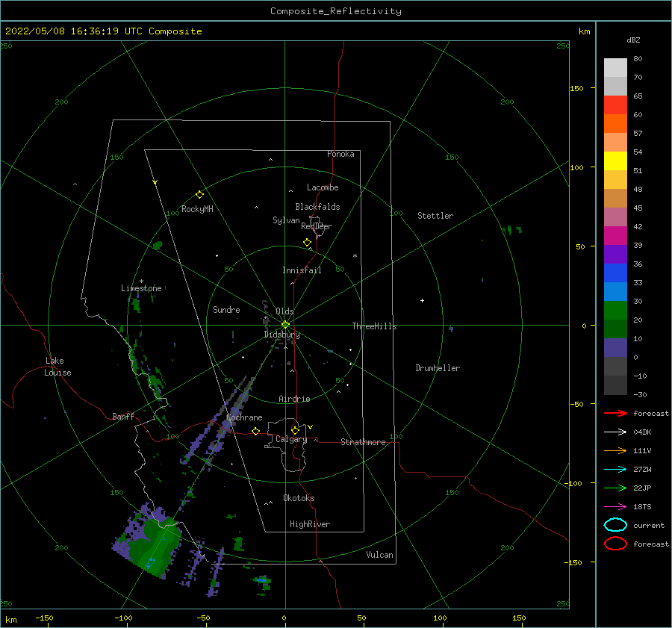Click the Lake Louise label

point(57,367)
